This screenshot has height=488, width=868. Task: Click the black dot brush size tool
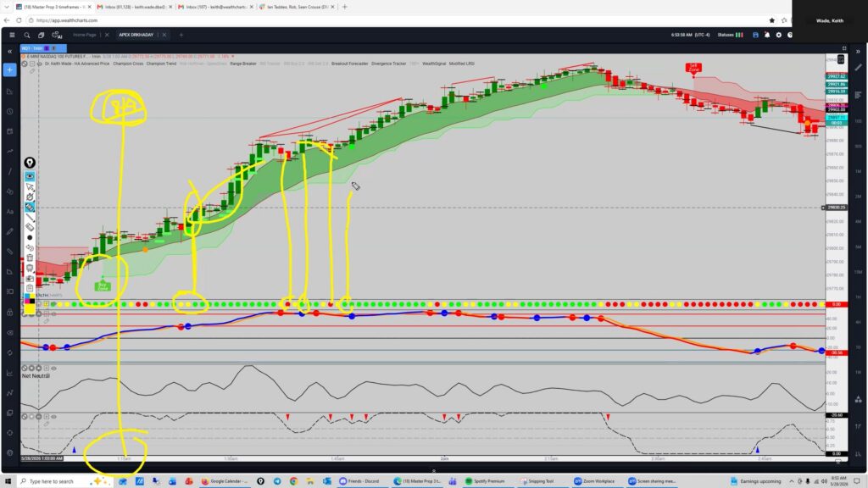pyautogui.click(x=30, y=237)
